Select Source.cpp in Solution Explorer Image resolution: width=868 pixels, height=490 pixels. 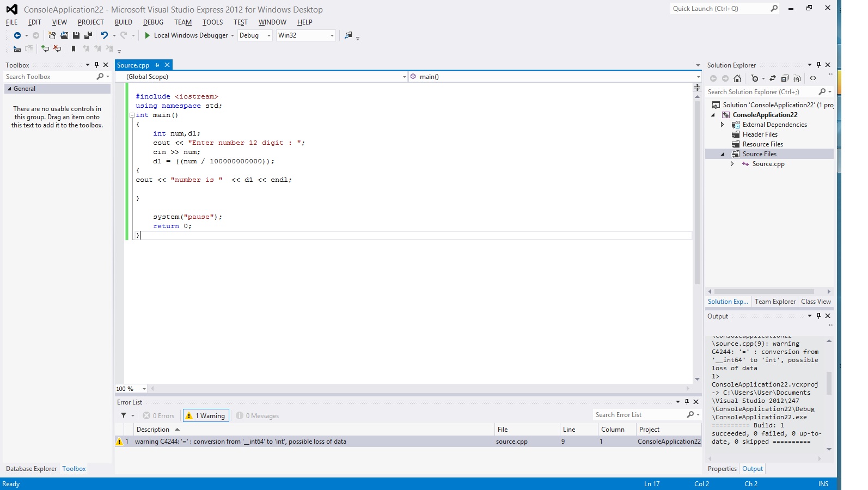click(768, 164)
